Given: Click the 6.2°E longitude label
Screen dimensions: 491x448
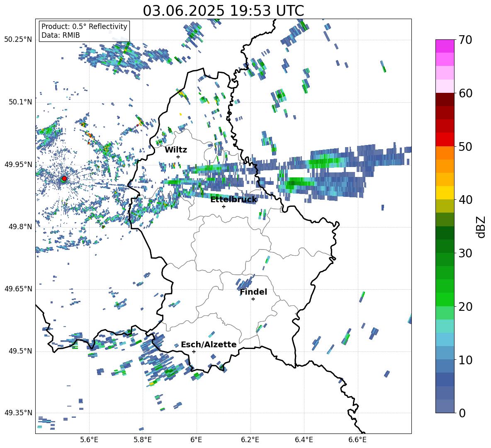Looking at the screenshot, I should click(x=250, y=440).
